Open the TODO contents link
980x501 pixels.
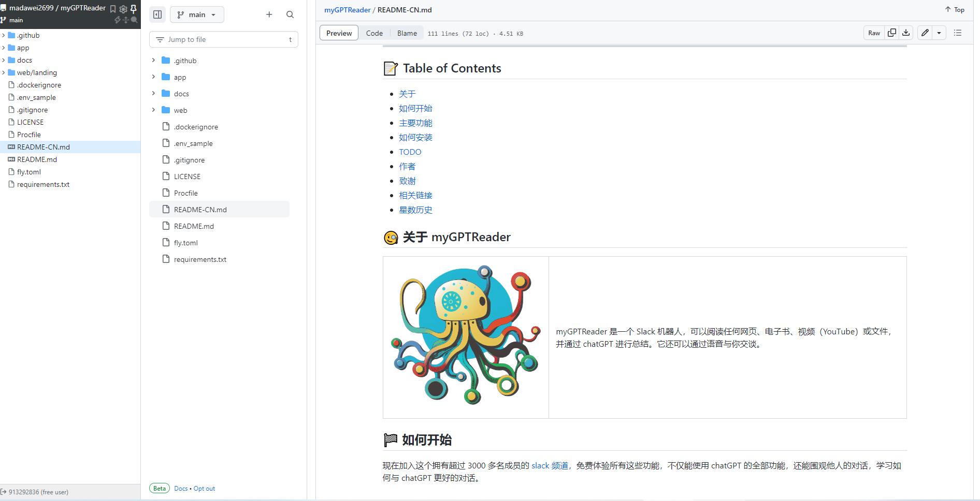coord(410,152)
